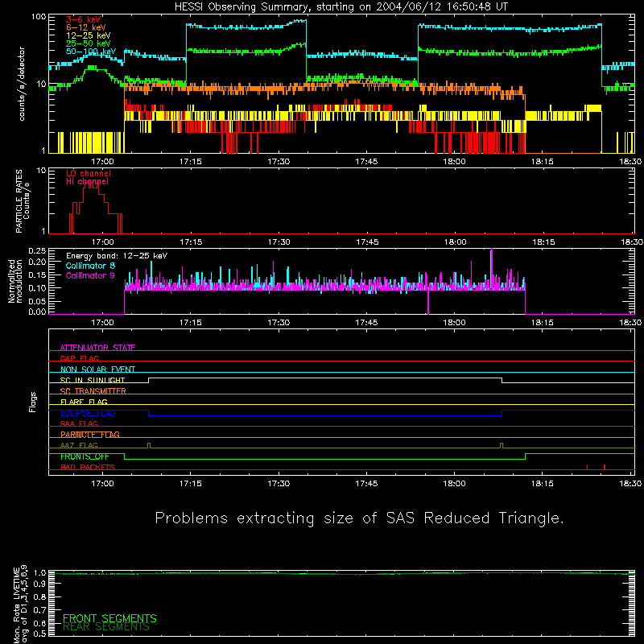Click the olive AAZ_FLAG label
The width and height of the screenshot is (644, 644).
79,445
